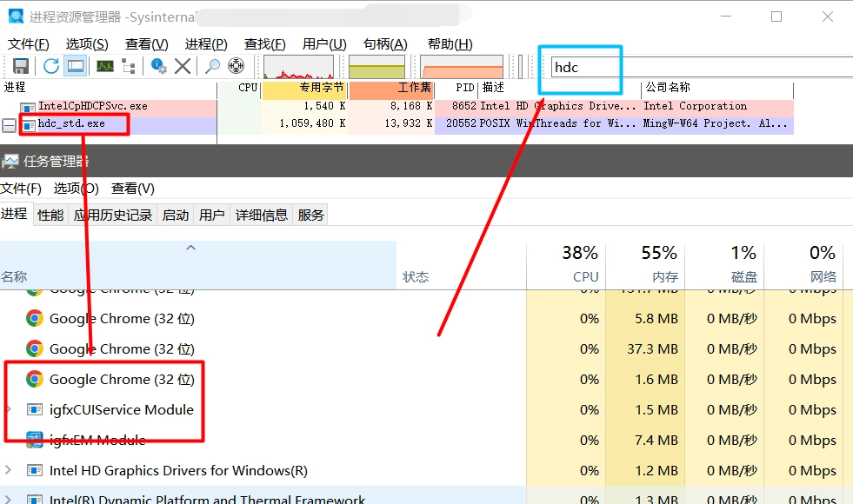
Task: Sort by 进程 column in Process Explorer
Action: coord(109,88)
